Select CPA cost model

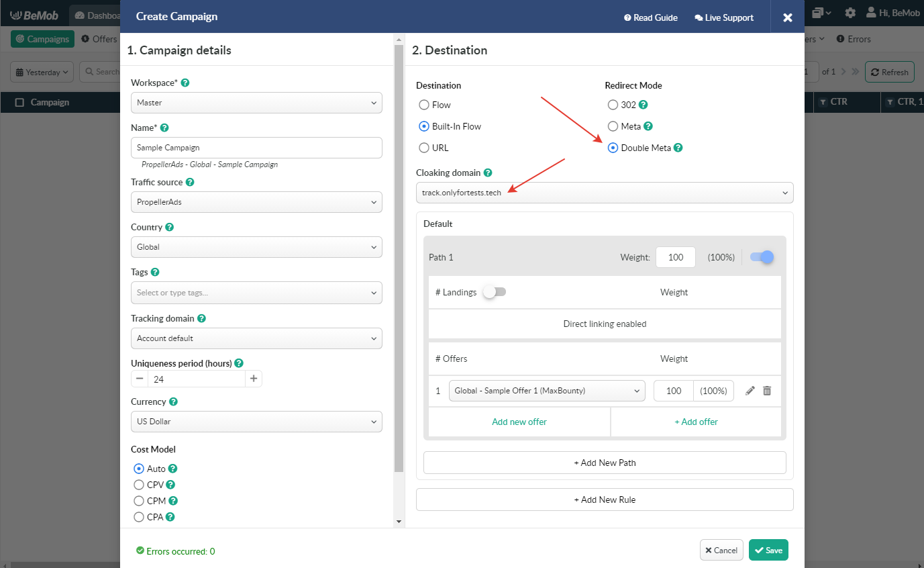click(x=139, y=517)
